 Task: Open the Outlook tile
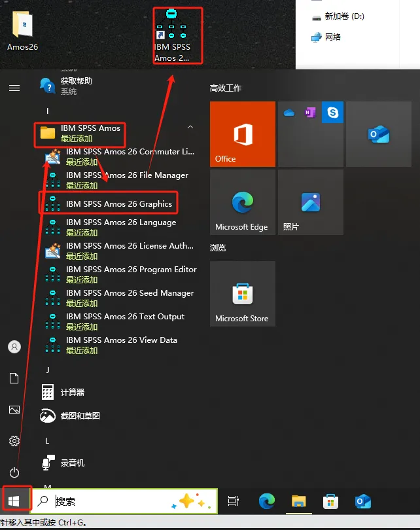(379, 134)
